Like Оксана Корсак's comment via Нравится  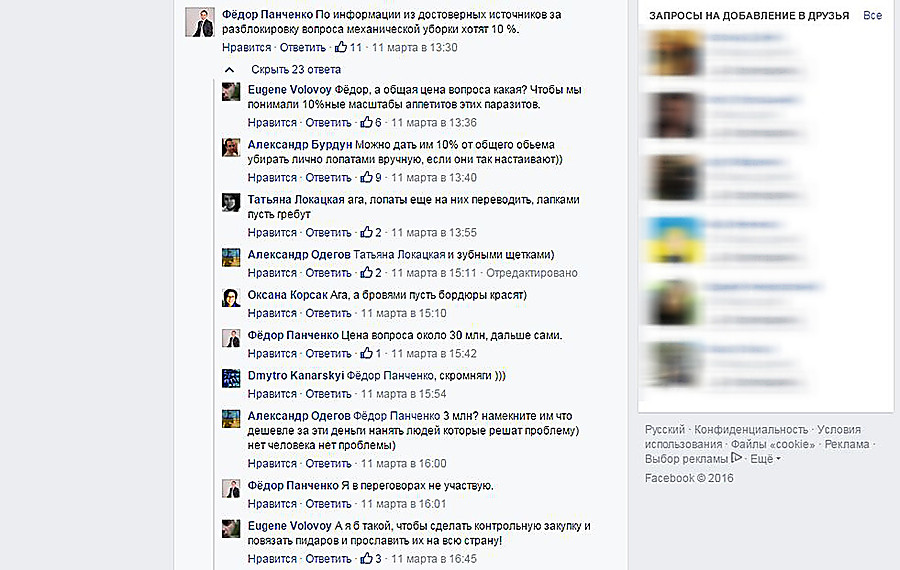[271, 313]
